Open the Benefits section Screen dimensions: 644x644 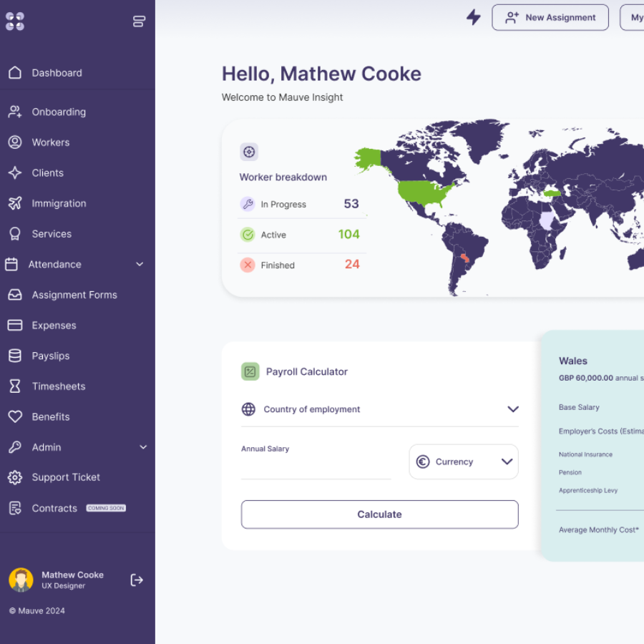52,416
